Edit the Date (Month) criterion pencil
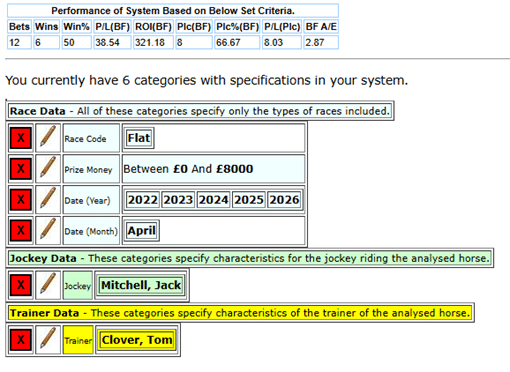510x372 pixels. tap(48, 230)
